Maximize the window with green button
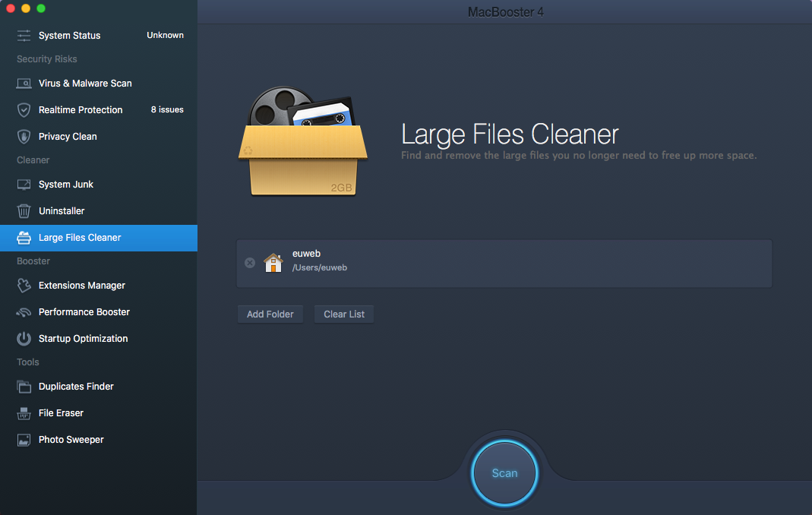 42,8
